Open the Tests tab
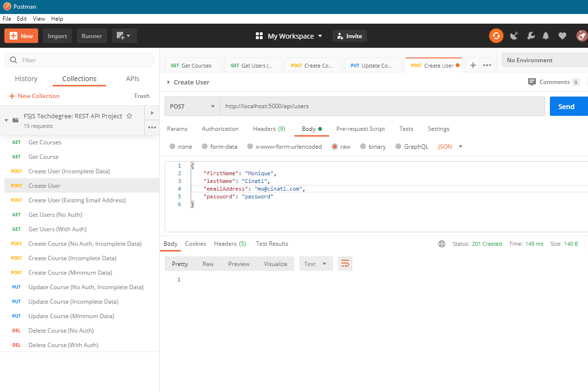Image resolution: width=588 pixels, height=392 pixels. [x=406, y=129]
